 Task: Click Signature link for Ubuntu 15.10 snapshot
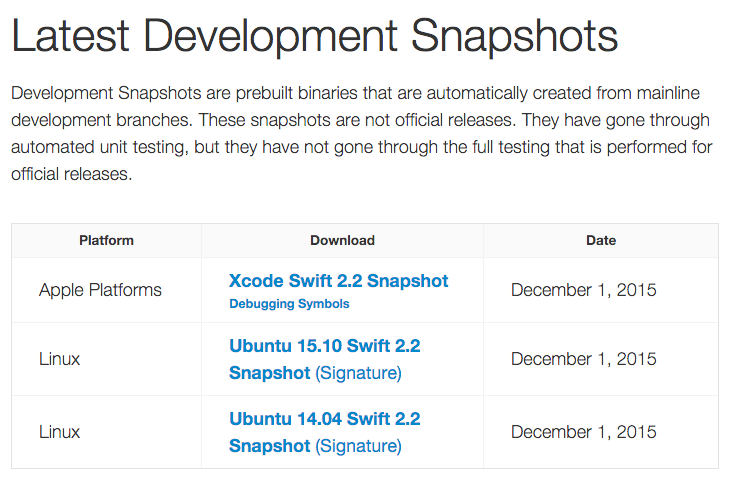pos(358,373)
